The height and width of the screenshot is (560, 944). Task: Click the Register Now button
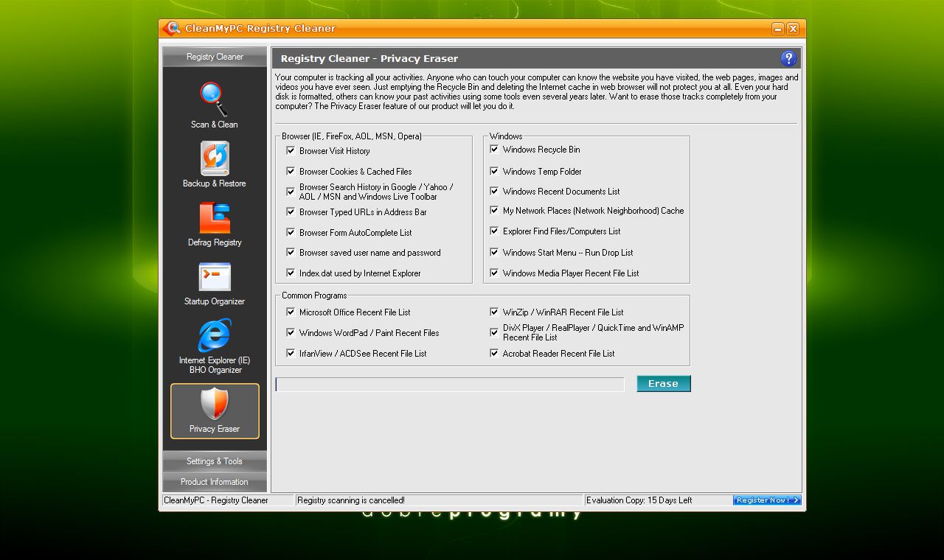click(767, 500)
